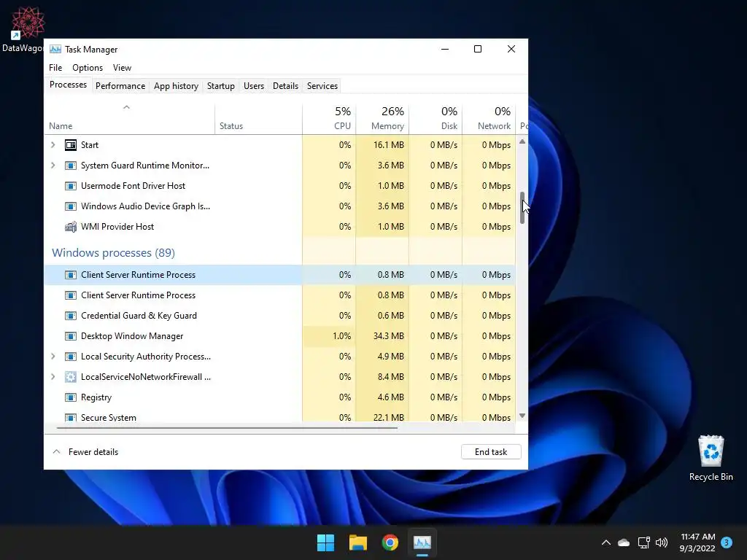Screen dimensions: 747x560
Task: Switch to the Performance tab
Action: 120,86
